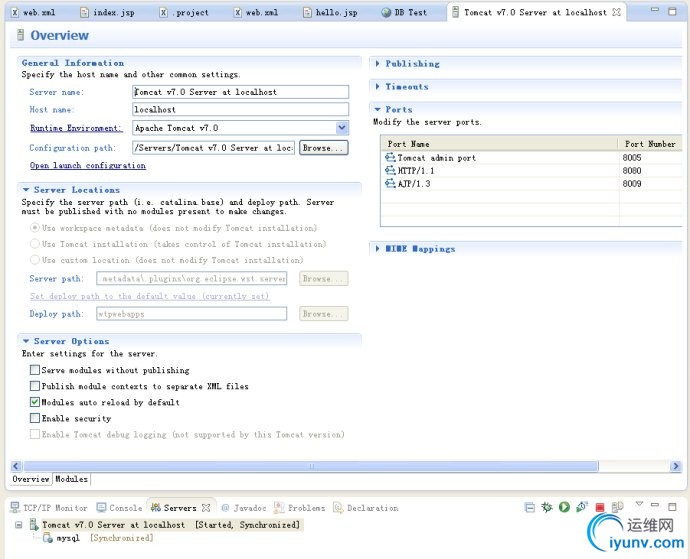Viewport: 690px width, 559px height.
Task: Uncheck Modules auto reload by default
Action: (35, 402)
